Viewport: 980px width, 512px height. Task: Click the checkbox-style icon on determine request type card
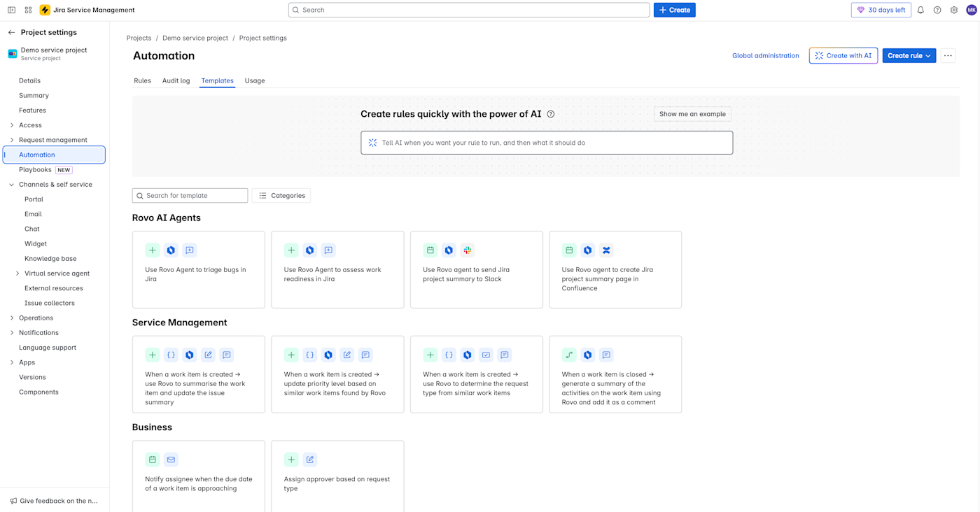pos(486,355)
